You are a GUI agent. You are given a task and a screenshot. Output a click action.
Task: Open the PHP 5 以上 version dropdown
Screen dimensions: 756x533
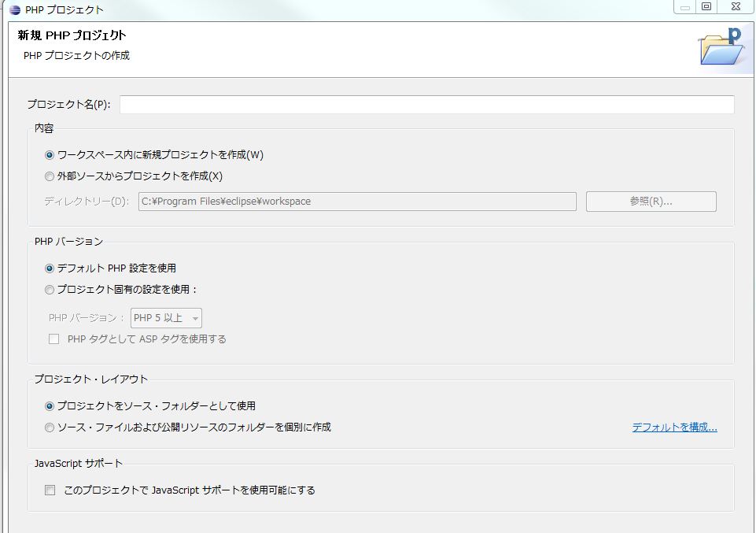(166, 318)
